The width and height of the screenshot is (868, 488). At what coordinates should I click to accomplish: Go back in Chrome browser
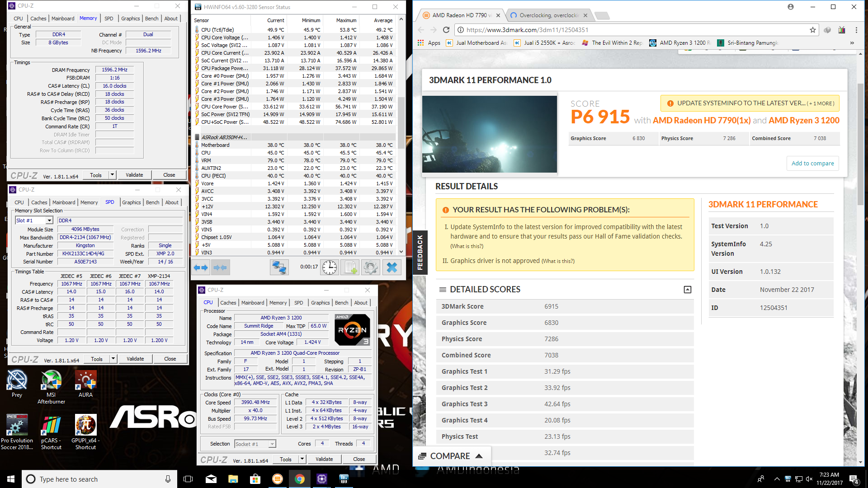tap(421, 30)
